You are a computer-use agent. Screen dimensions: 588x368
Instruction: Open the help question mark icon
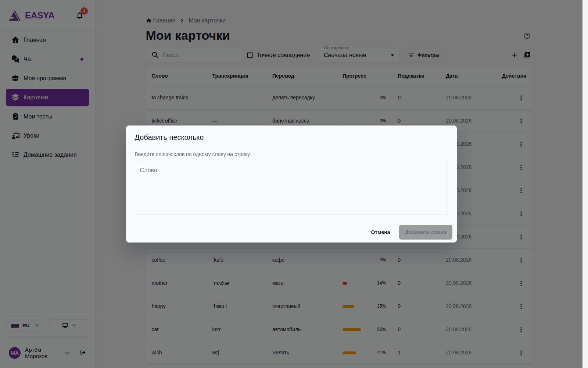point(527,36)
